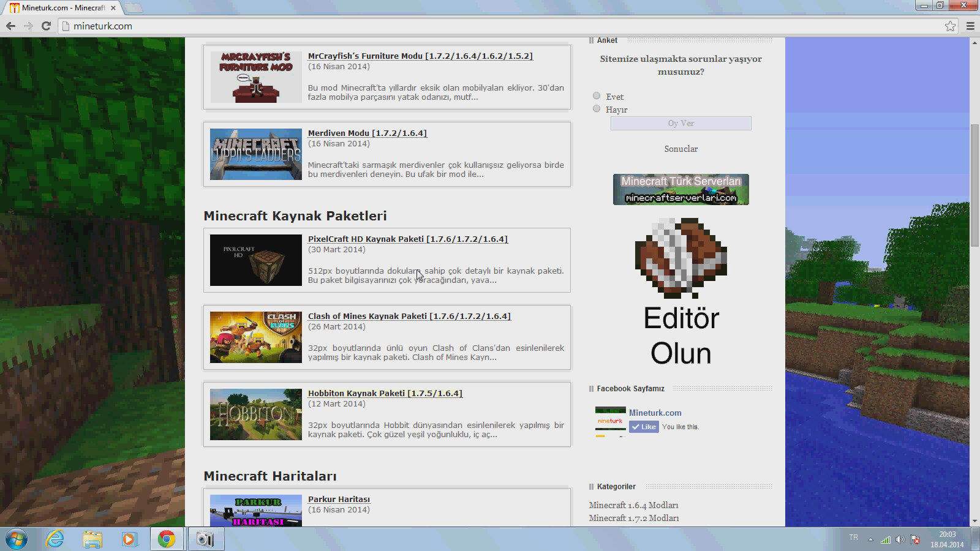
Task: Open a new tab button
Action: tap(133, 8)
